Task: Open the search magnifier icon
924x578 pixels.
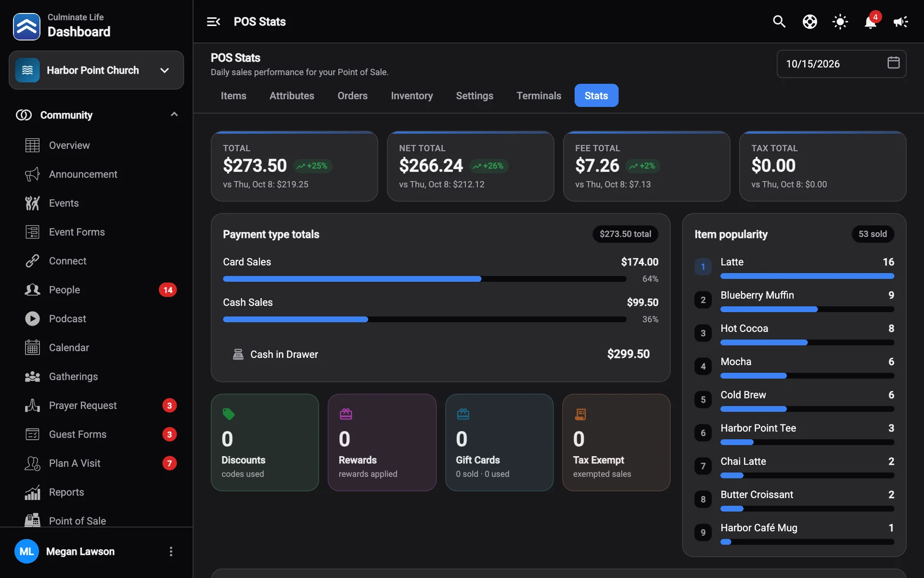Action: (x=779, y=22)
